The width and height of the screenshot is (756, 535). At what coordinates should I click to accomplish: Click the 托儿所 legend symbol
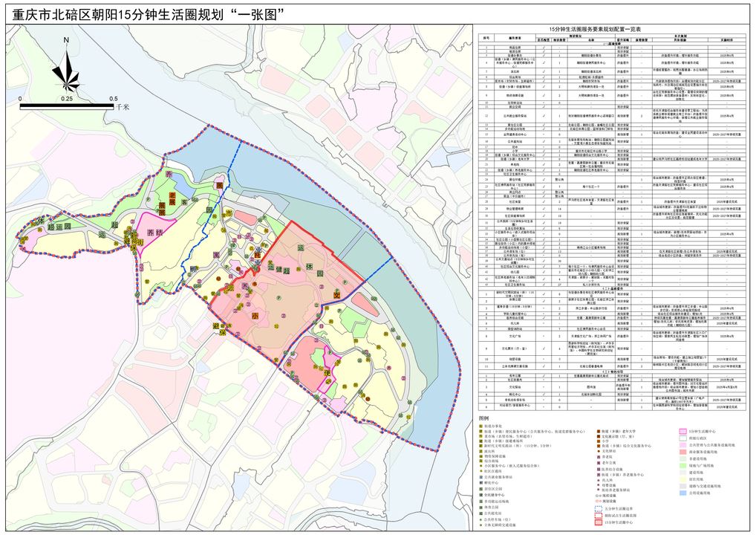click(599, 480)
